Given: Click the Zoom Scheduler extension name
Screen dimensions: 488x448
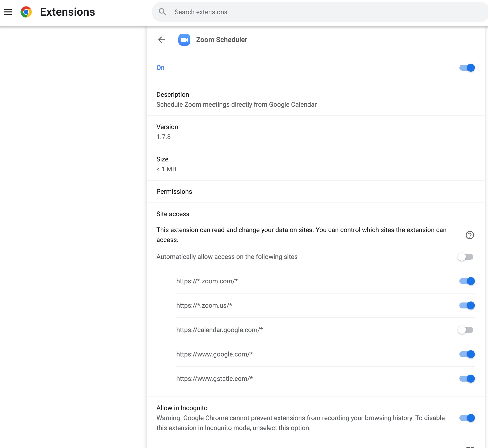Looking at the screenshot, I should (222, 40).
